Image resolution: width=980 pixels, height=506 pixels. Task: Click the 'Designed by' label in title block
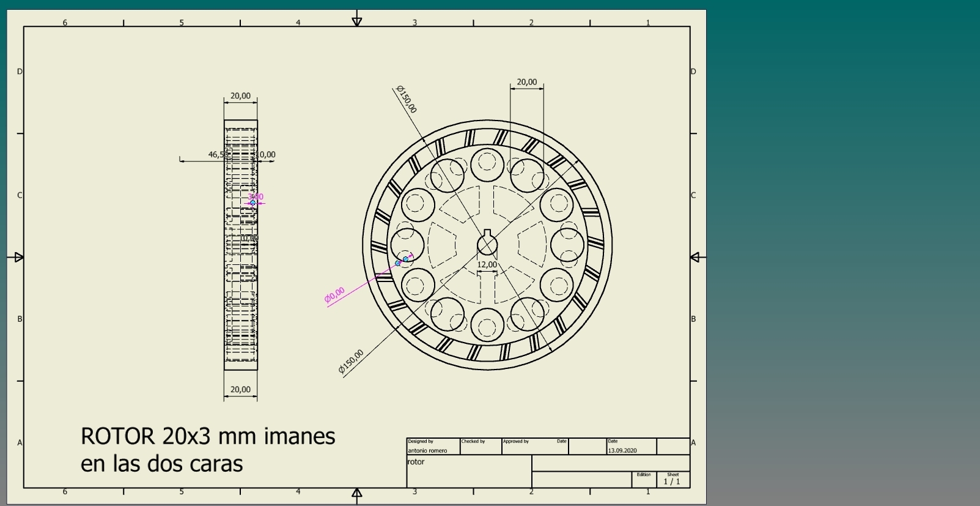pyautogui.click(x=421, y=441)
